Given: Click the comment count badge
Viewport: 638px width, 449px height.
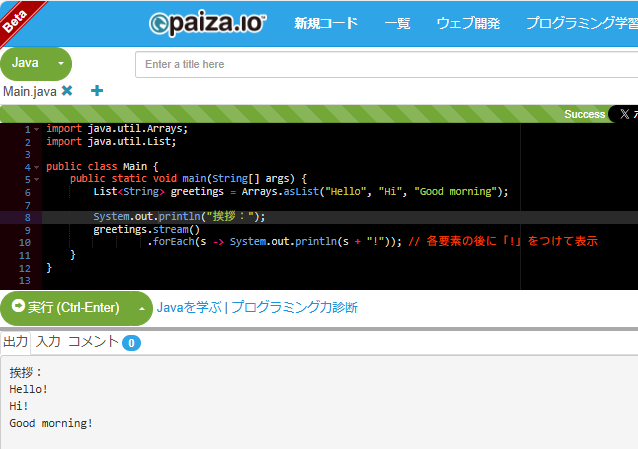Looking at the screenshot, I should tap(131, 343).
